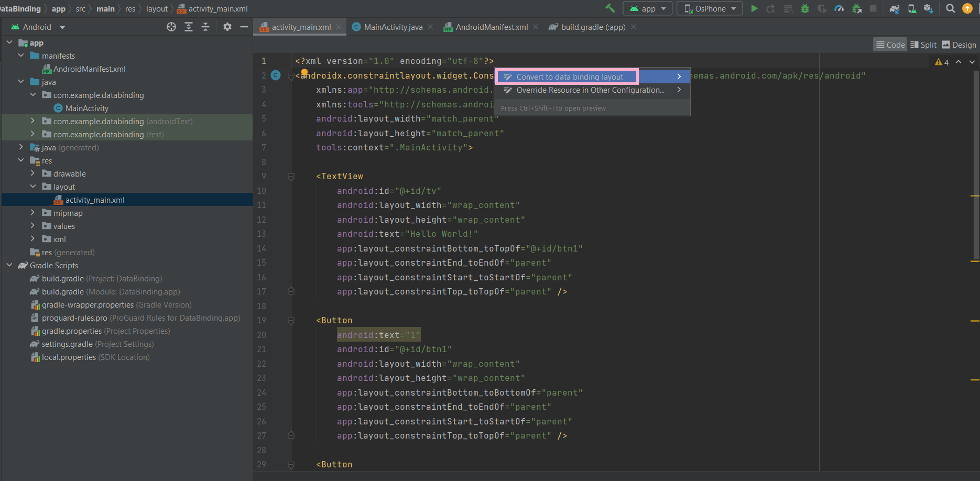Screen dimensions: 980x481
Task: Run the app on OsPhone
Action: pyautogui.click(x=754, y=8)
